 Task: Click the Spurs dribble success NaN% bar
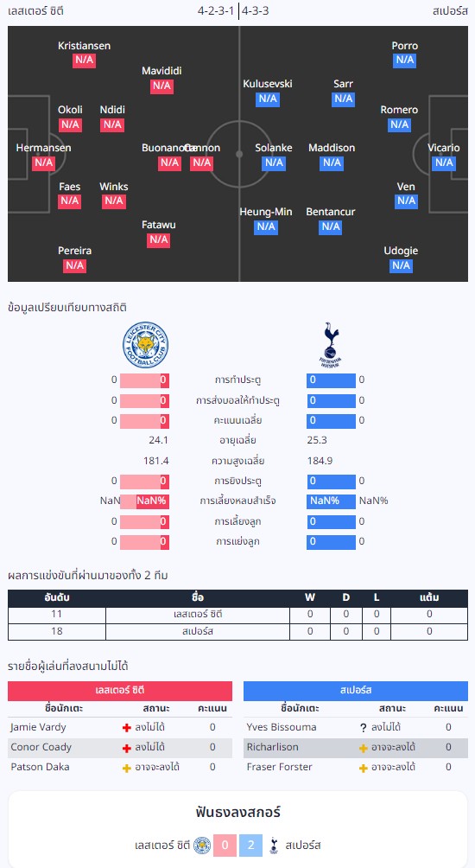point(332,501)
